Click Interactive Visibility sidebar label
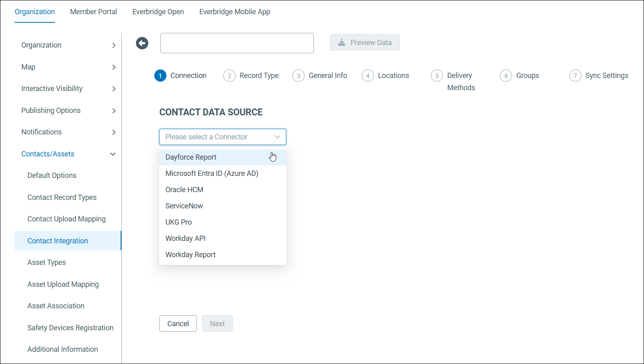The height and width of the screenshot is (364, 644). click(52, 89)
